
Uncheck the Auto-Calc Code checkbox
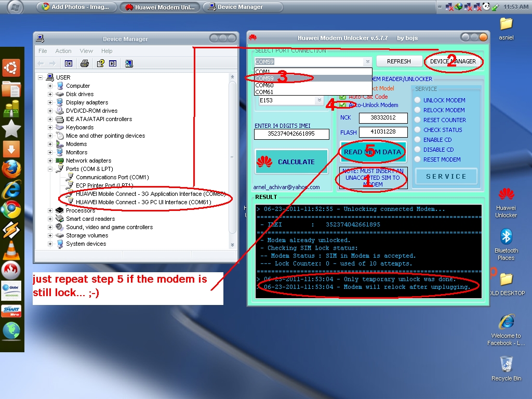(x=342, y=97)
